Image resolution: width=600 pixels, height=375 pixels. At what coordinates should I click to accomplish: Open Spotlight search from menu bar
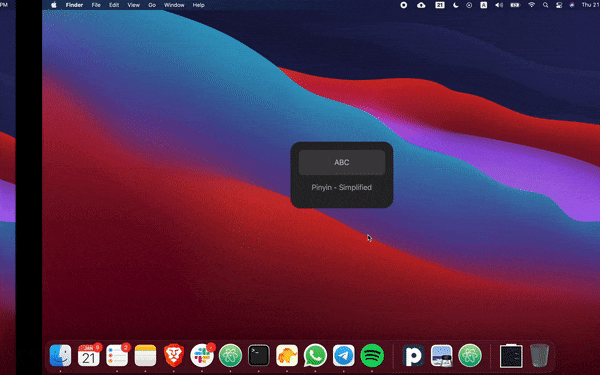click(x=546, y=5)
